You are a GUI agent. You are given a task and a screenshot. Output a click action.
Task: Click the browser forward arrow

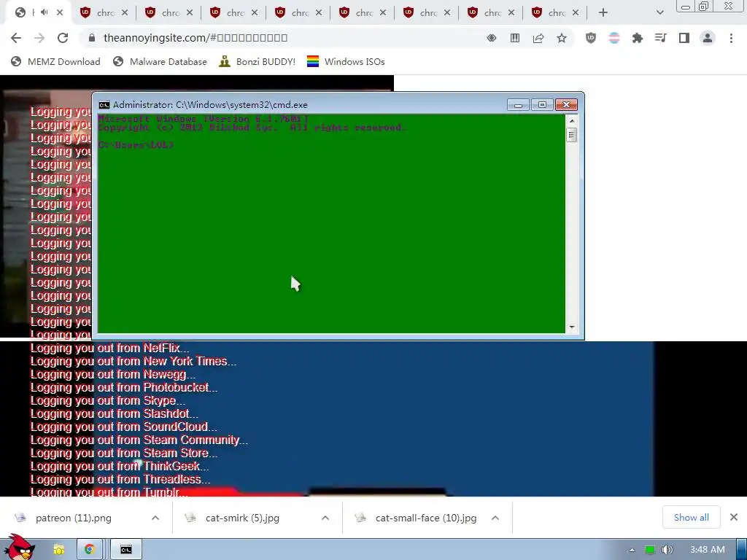39,38
